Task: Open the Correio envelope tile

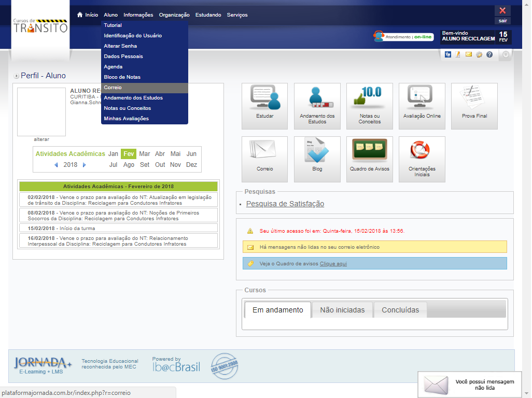Action: (264, 159)
